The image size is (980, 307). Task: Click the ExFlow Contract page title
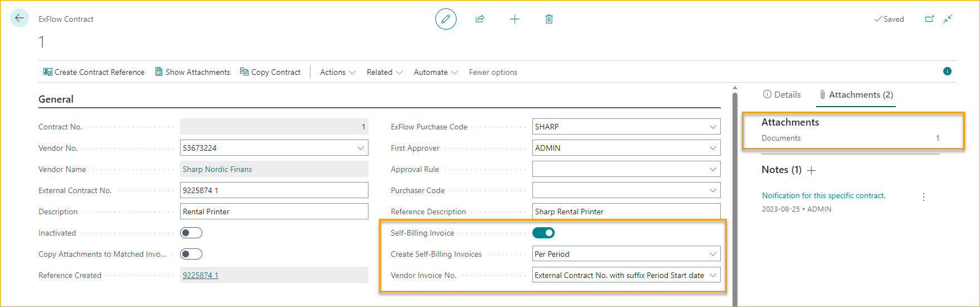tap(66, 19)
